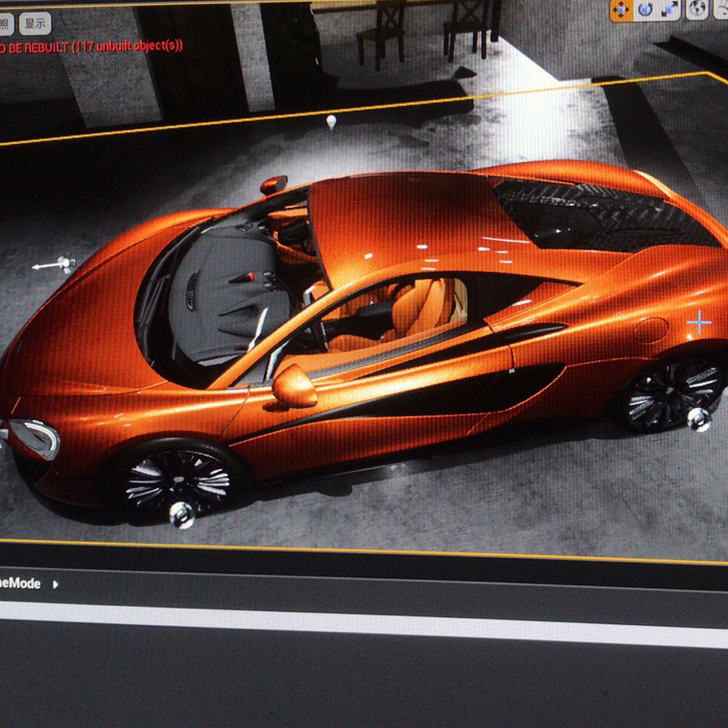
Task: Select the sphere marker at the rear wheel
Action: tap(697, 418)
